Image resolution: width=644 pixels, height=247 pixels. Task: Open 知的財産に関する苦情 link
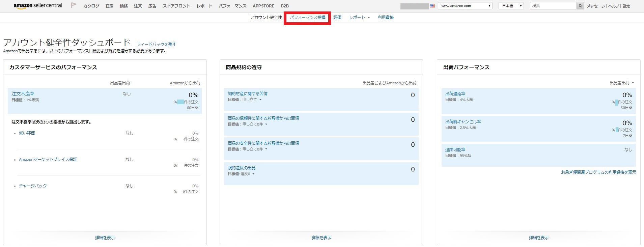pos(248,94)
